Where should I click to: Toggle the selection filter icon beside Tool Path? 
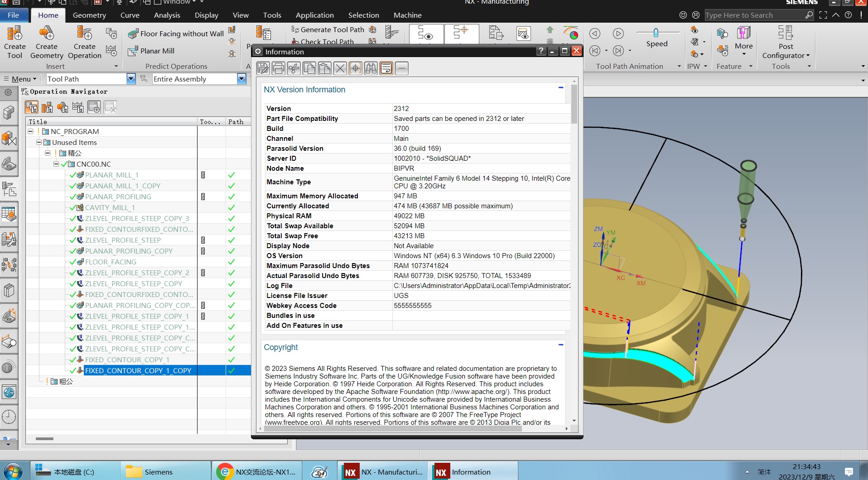pyautogui.click(x=144, y=79)
